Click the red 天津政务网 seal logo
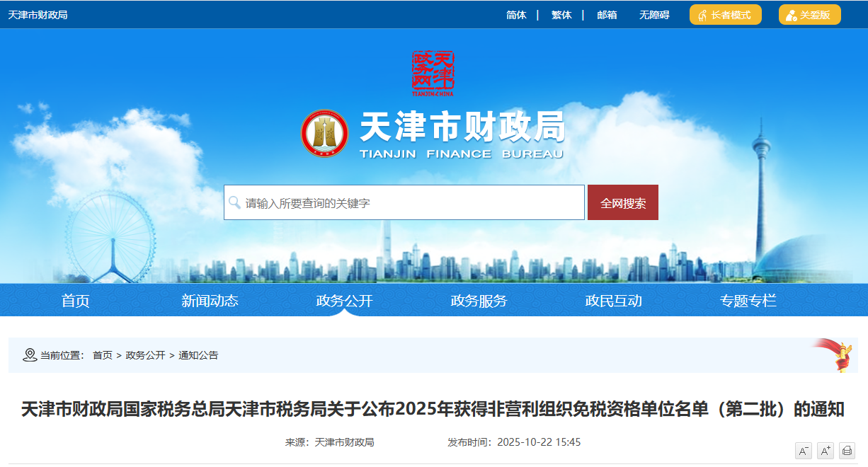The height and width of the screenshot is (467, 868). point(434,70)
